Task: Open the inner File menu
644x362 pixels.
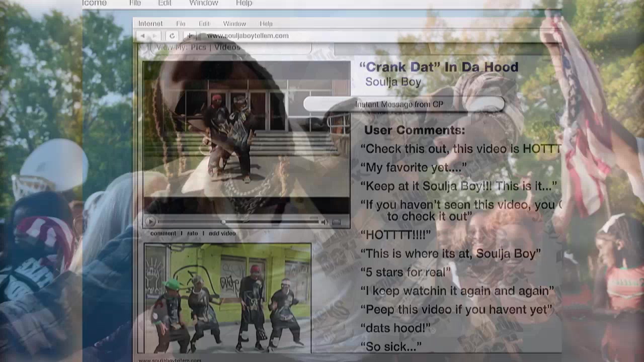Action: [x=181, y=24]
